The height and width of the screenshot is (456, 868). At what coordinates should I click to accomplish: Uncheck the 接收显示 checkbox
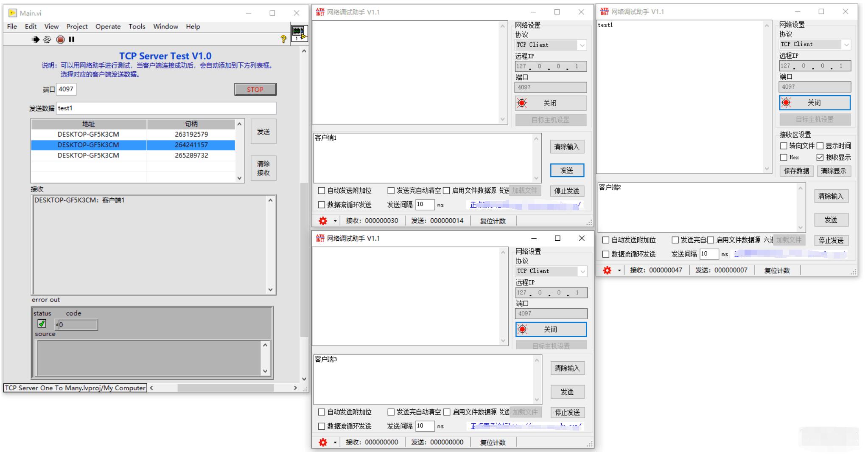820,158
